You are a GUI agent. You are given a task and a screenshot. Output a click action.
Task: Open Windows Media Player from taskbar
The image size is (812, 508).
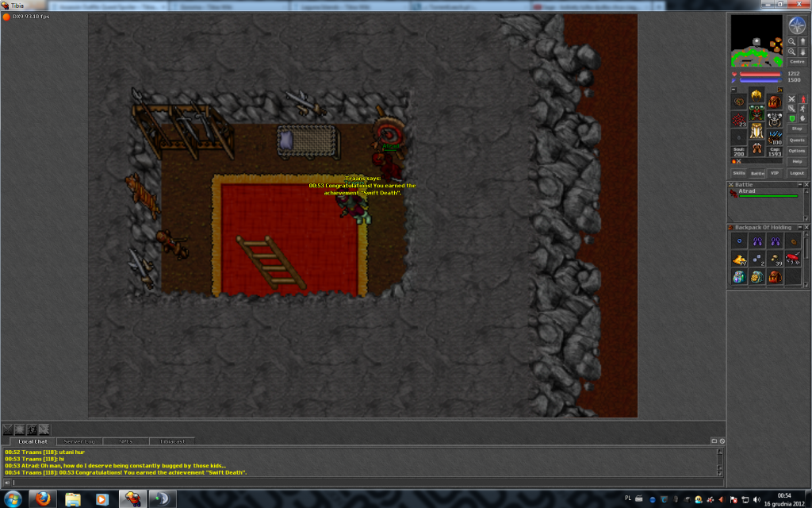click(x=102, y=499)
